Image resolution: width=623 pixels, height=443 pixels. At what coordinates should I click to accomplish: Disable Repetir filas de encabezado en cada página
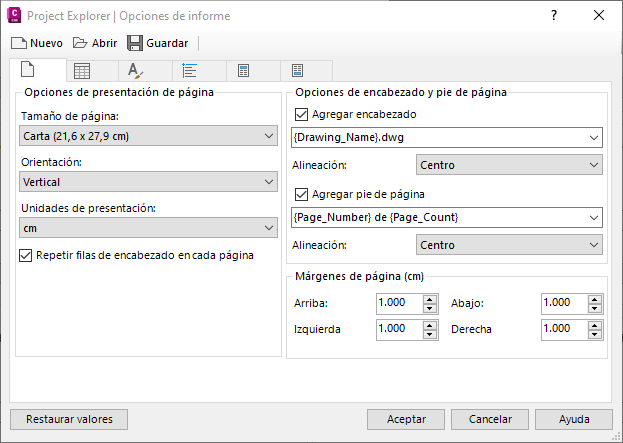click(x=26, y=255)
